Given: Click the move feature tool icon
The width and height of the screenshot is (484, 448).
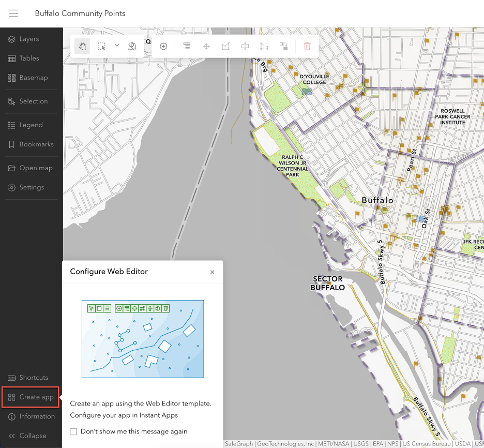Looking at the screenshot, I should click(x=206, y=46).
